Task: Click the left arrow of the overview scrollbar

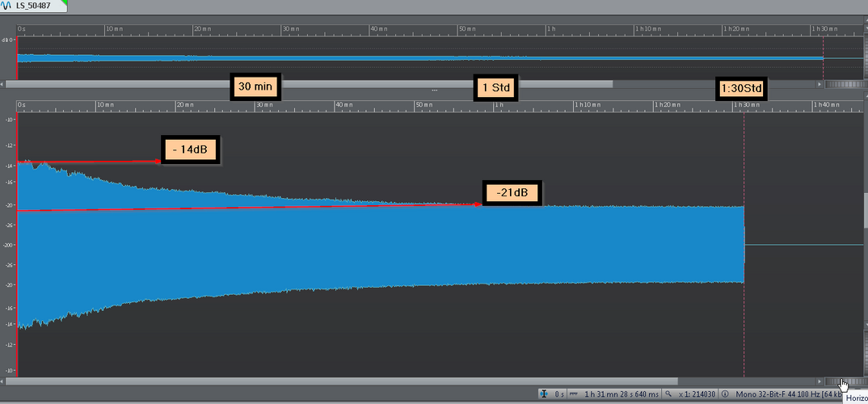Action: point(2,84)
